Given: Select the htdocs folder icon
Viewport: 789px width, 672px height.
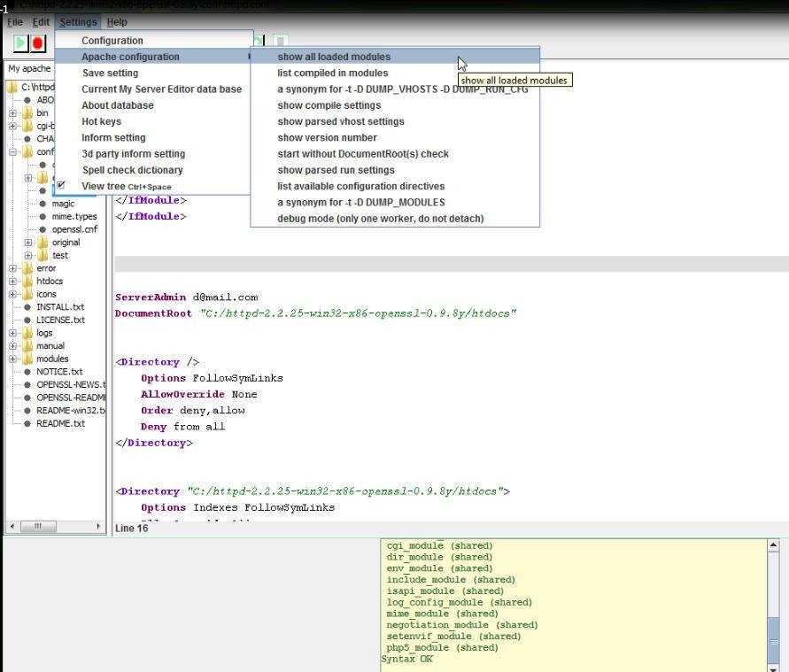Looking at the screenshot, I should (x=27, y=282).
